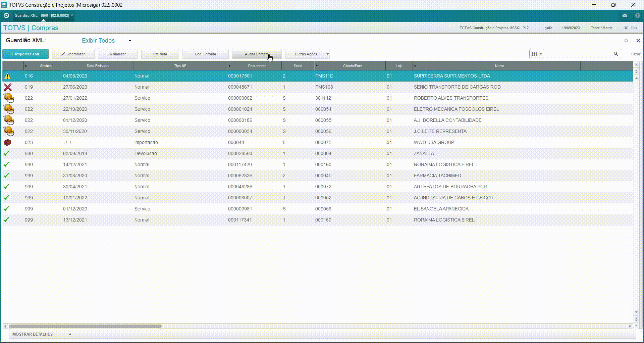Click green check icon for ELISANGELA APARECIDA row
Viewport: 644px width, 343px height.
pyautogui.click(x=6, y=209)
